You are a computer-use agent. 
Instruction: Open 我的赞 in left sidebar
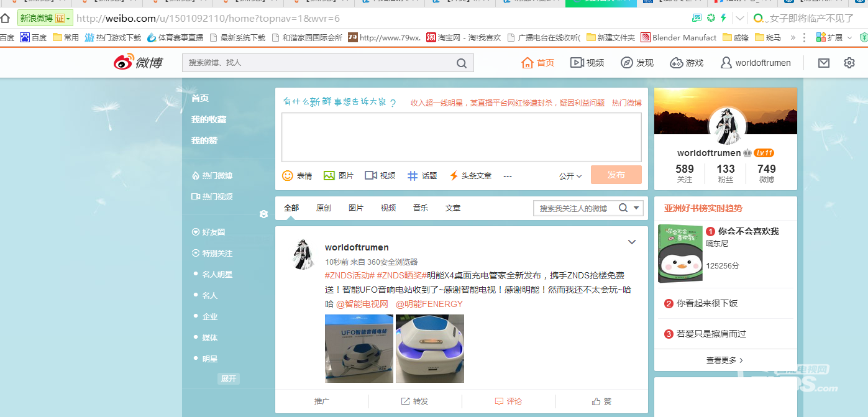coord(204,140)
